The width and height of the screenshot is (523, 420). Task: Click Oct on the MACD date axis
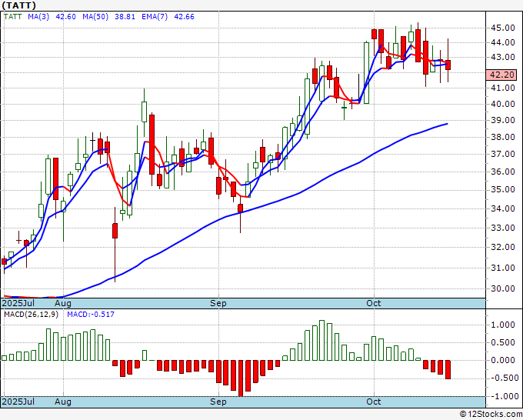click(374, 402)
